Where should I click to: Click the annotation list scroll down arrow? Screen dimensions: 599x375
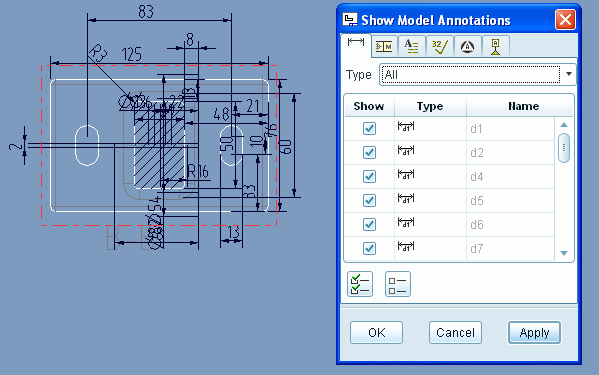[564, 253]
